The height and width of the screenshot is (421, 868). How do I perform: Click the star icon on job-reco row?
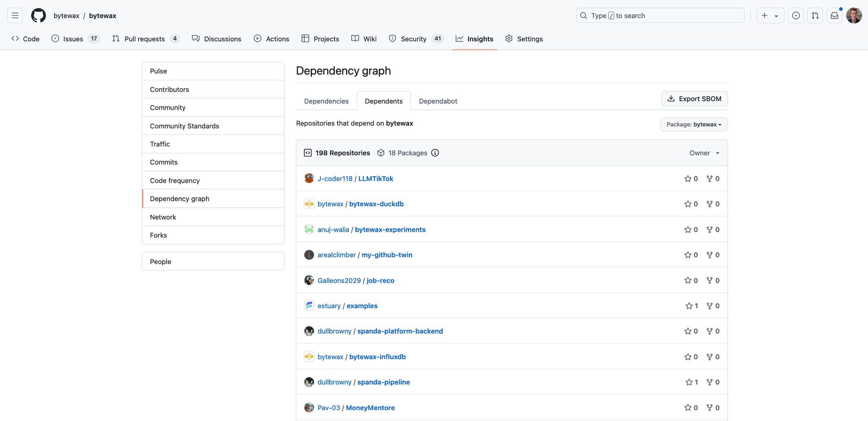pyautogui.click(x=687, y=280)
